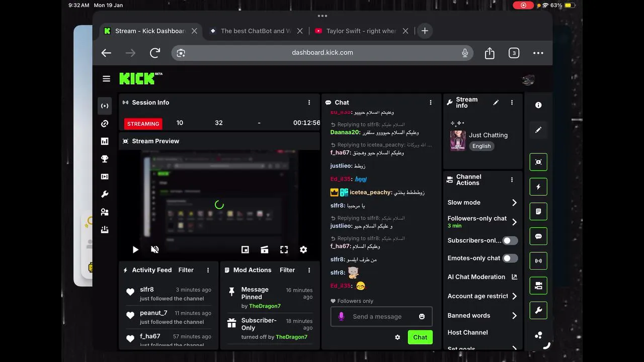This screenshot has height=362, width=644.
Task: Toggle Emotes-only chat switch
Action: (x=510, y=258)
